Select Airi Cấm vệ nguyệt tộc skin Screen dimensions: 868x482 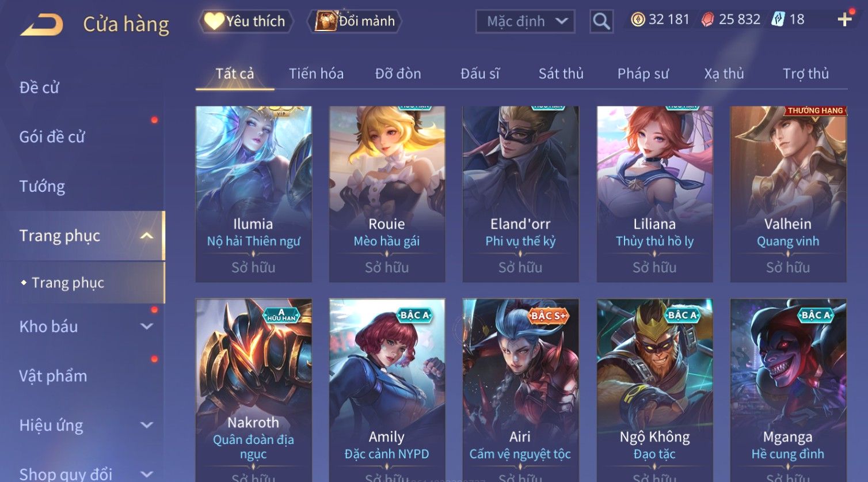coord(520,390)
